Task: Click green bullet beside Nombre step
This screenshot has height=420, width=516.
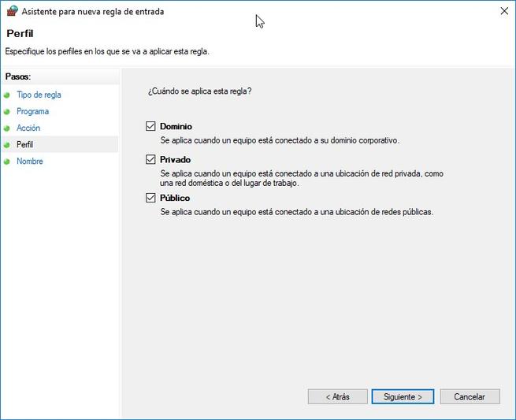Action: point(7,162)
